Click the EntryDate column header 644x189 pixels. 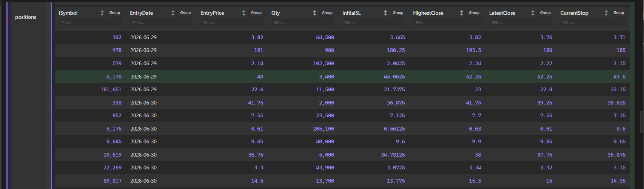(142, 13)
